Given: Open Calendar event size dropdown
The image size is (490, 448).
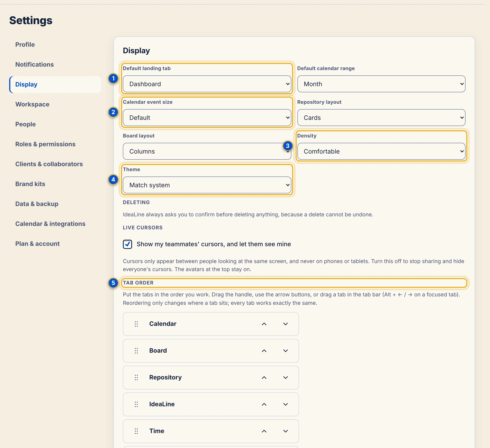Looking at the screenshot, I should (207, 118).
